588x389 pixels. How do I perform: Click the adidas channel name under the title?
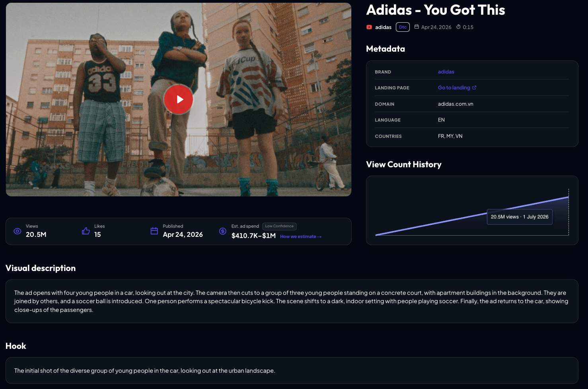tap(383, 27)
